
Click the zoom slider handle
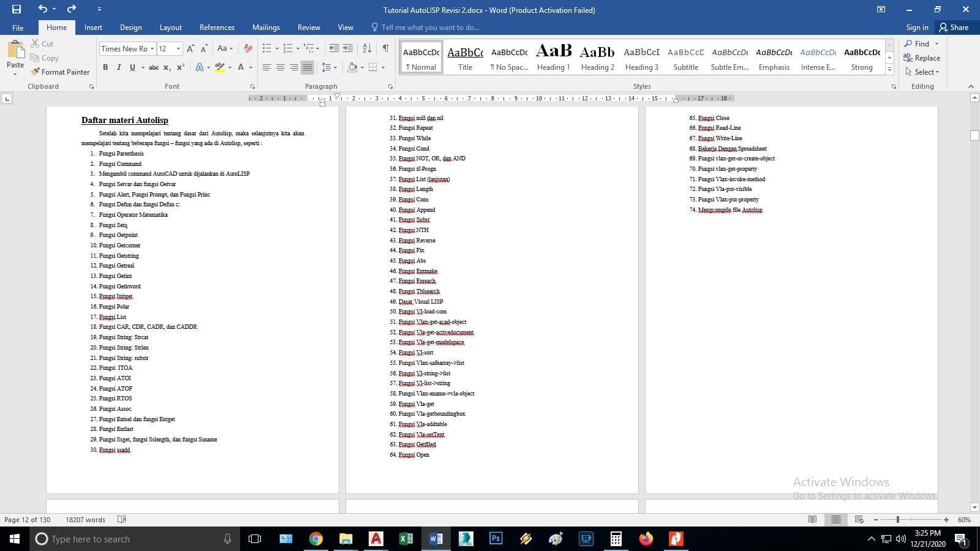pos(898,520)
